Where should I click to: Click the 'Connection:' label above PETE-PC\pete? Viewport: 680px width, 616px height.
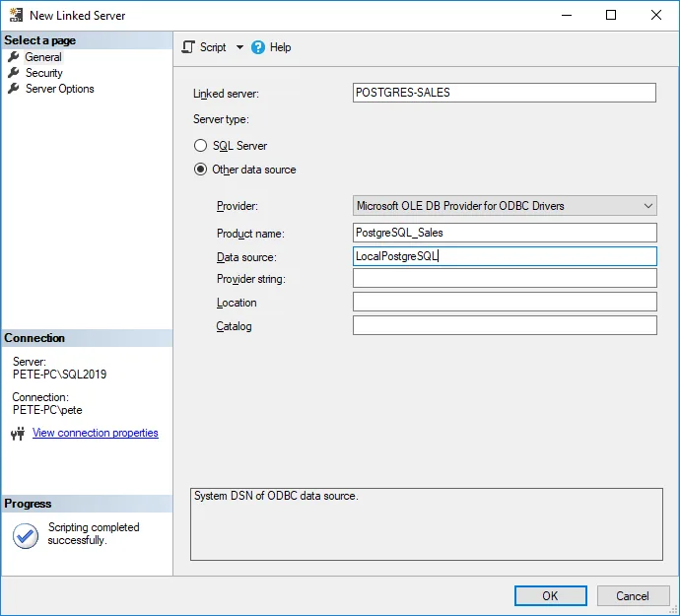point(40,397)
